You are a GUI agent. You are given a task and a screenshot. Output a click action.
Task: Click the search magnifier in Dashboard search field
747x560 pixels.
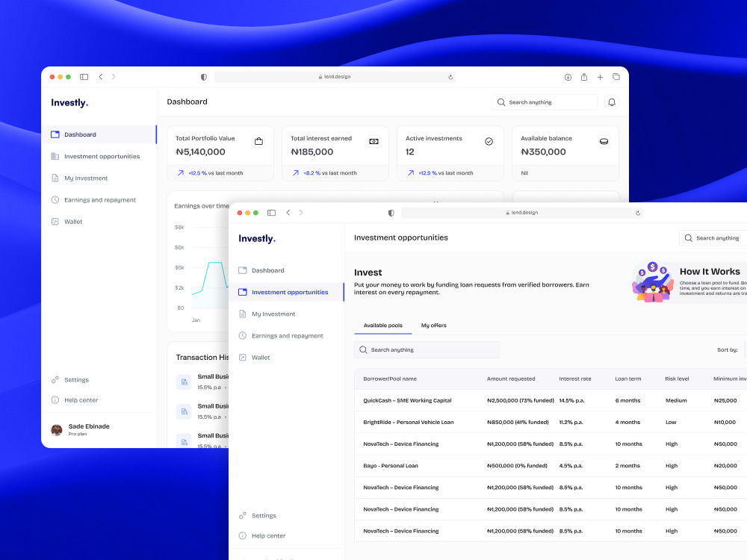pos(501,102)
